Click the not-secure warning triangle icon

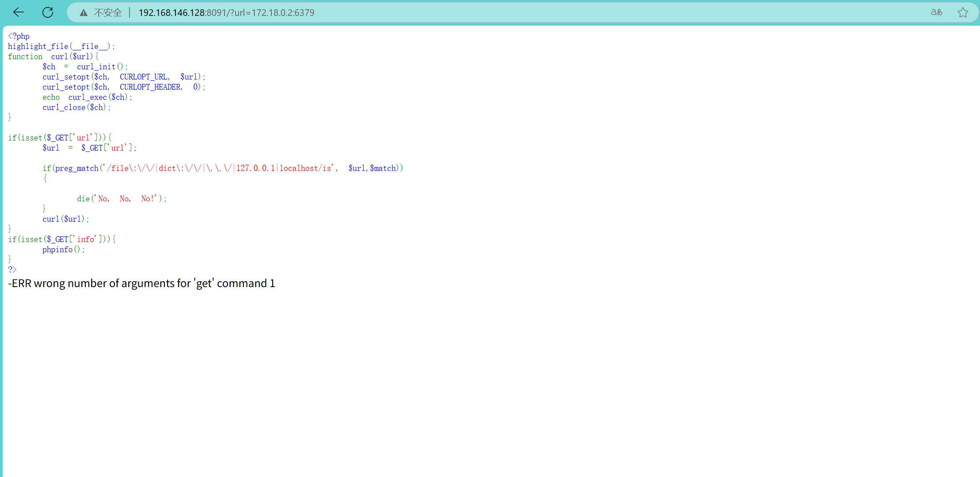tap(84, 13)
